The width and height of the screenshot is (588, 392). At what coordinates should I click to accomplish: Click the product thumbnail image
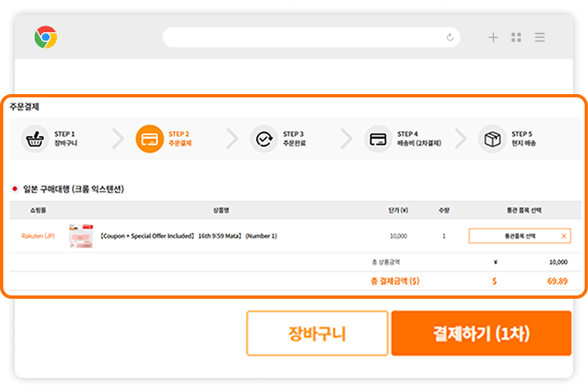tap(81, 236)
